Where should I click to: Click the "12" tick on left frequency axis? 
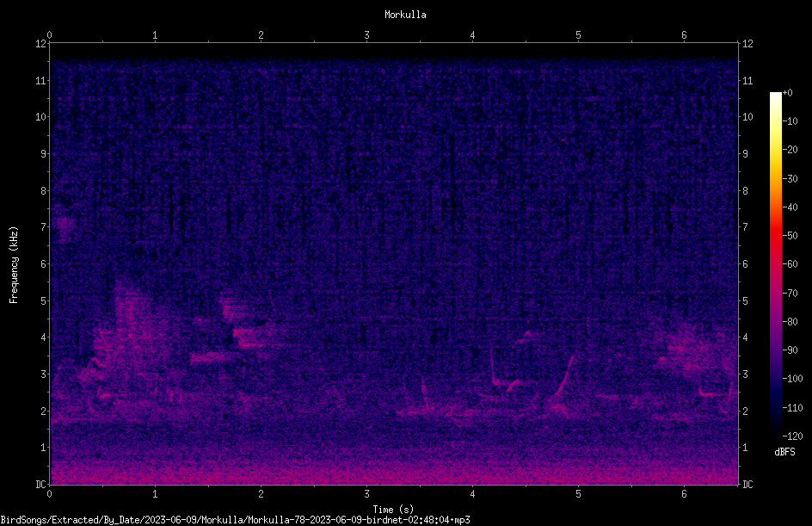click(x=40, y=44)
